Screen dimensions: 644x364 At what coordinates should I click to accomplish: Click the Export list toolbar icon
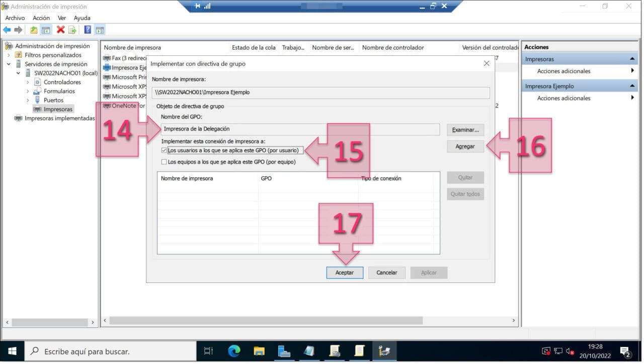72,30
